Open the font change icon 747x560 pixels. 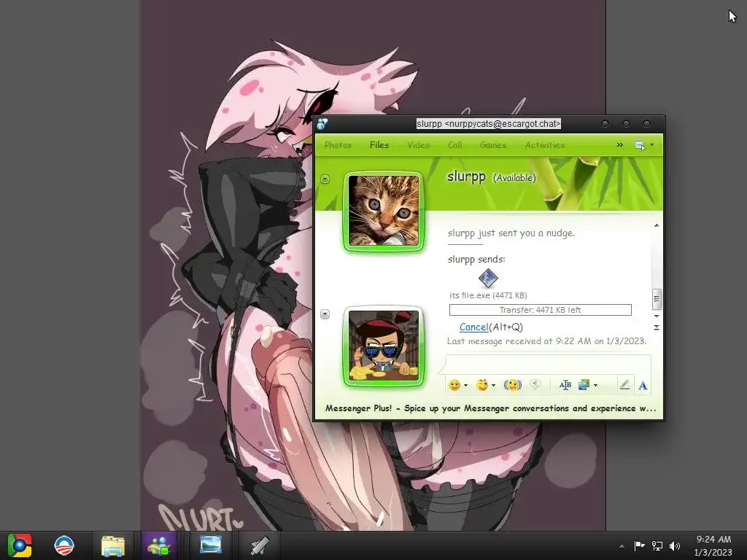click(x=565, y=385)
